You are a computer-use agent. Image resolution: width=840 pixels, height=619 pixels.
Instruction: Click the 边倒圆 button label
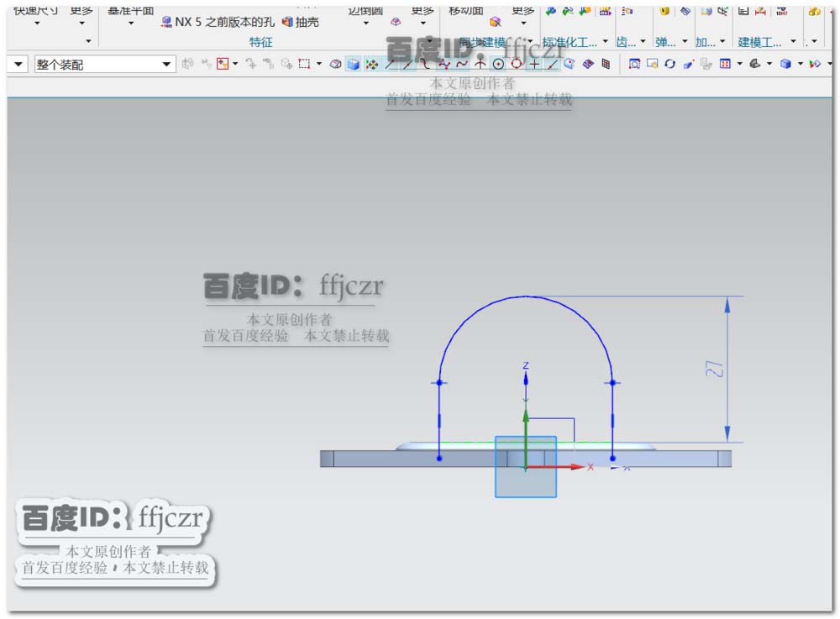(x=365, y=11)
